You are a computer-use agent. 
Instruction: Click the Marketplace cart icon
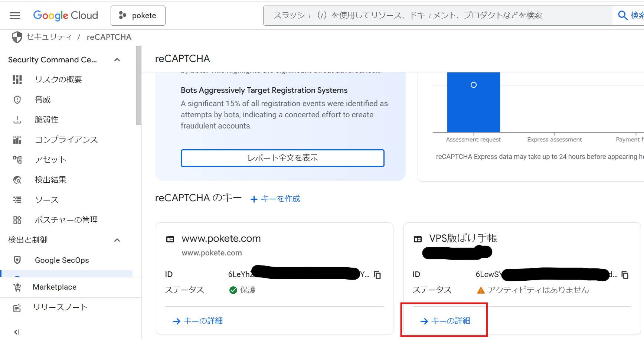pyautogui.click(x=17, y=287)
